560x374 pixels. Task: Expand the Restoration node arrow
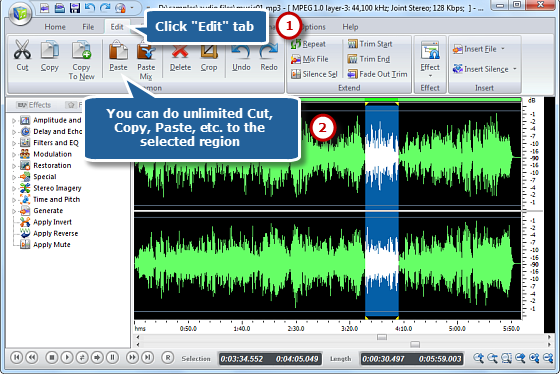pyautogui.click(x=14, y=166)
